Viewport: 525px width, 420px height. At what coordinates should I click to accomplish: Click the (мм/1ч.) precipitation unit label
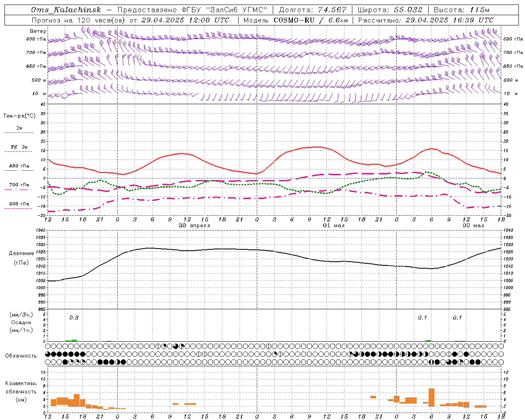(21, 330)
